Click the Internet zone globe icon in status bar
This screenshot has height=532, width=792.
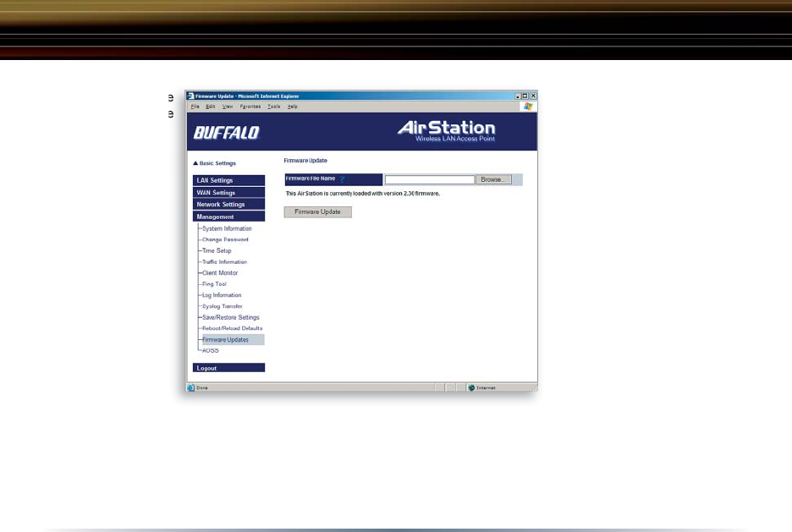(470, 387)
